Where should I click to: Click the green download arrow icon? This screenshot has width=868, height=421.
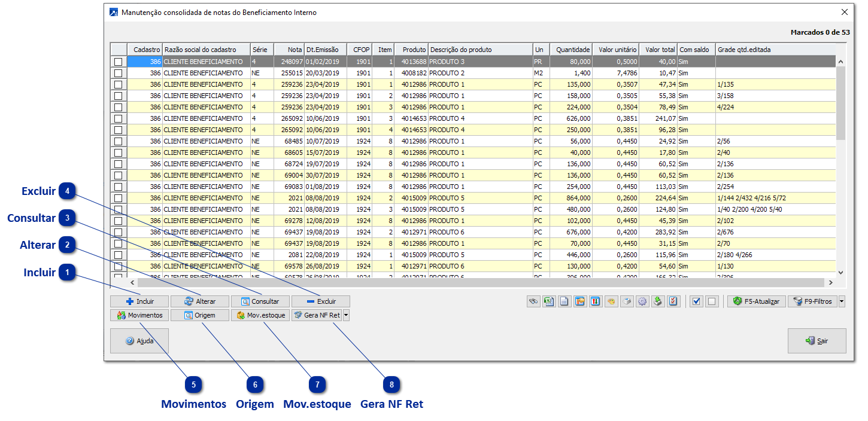tap(658, 301)
